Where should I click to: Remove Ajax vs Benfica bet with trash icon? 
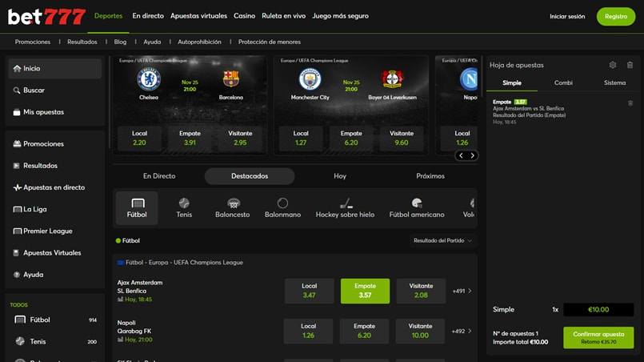pos(630,103)
